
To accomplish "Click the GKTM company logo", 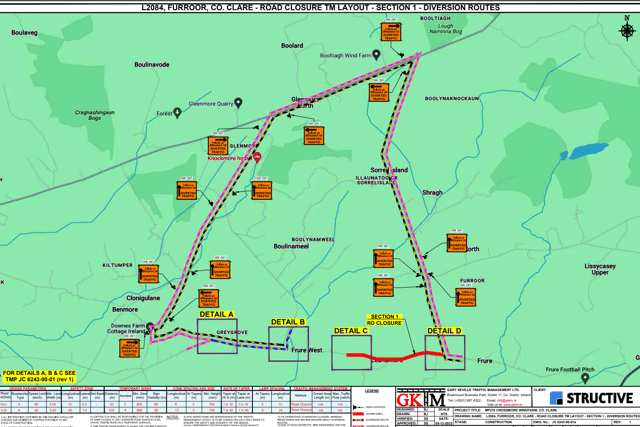I will pos(420,399).
